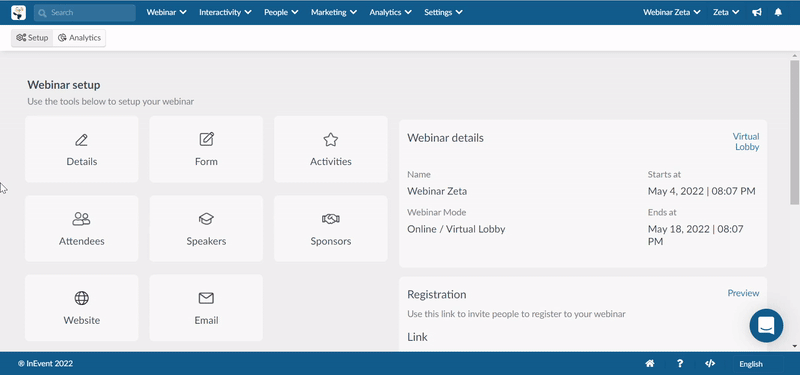Click the 'Registration' section heading
This screenshot has width=800, height=375.
pyautogui.click(x=437, y=294)
